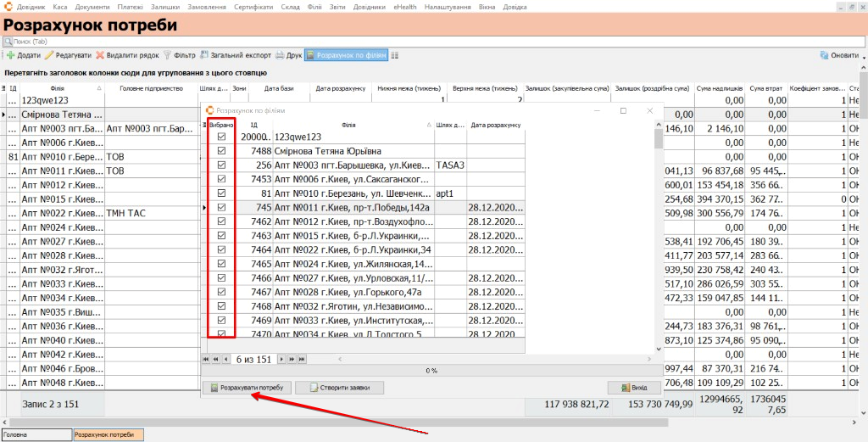This screenshot has height=442, width=868.
Task: Click dialog horizontal scrollbar right arrow
Action: point(650,360)
